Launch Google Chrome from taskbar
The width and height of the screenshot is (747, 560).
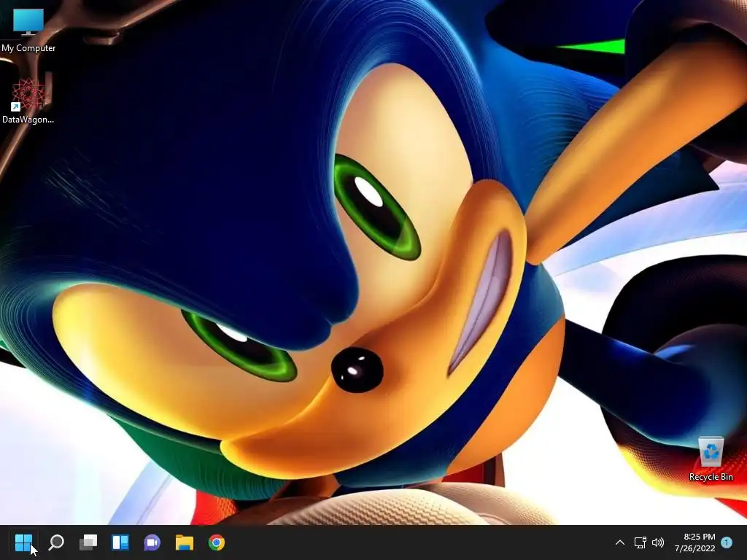pyautogui.click(x=216, y=542)
